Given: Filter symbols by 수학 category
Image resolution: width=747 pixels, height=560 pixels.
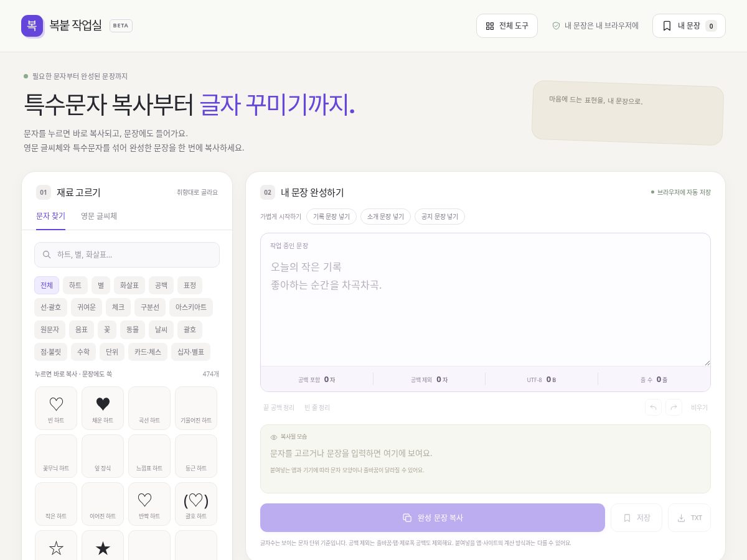Looking at the screenshot, I should (83, 352).
